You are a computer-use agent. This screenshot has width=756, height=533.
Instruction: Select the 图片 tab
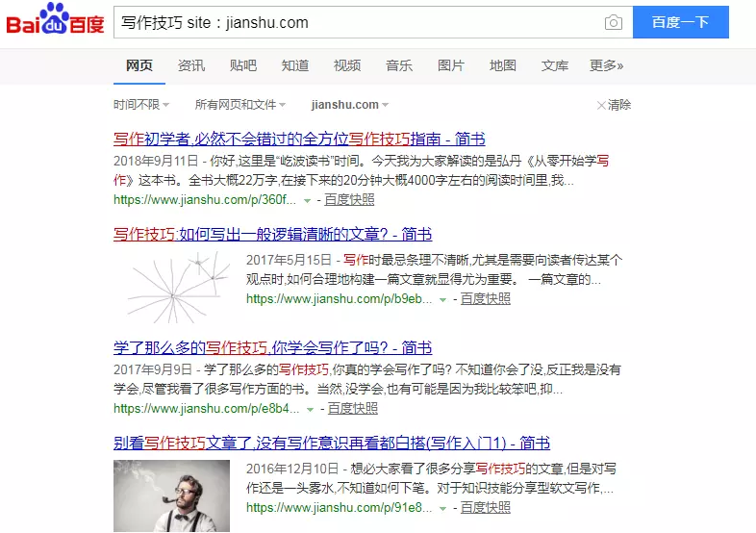click(x=451, y=65)
